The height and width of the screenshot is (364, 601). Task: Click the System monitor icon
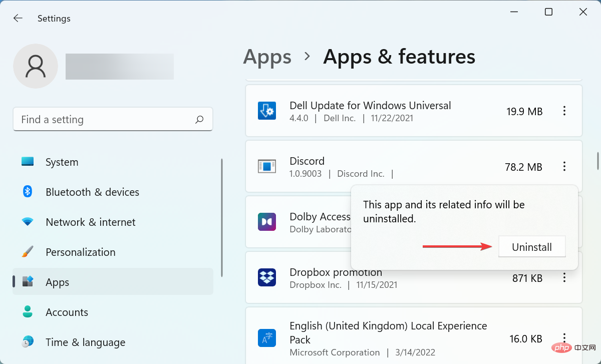coord(28,162)
